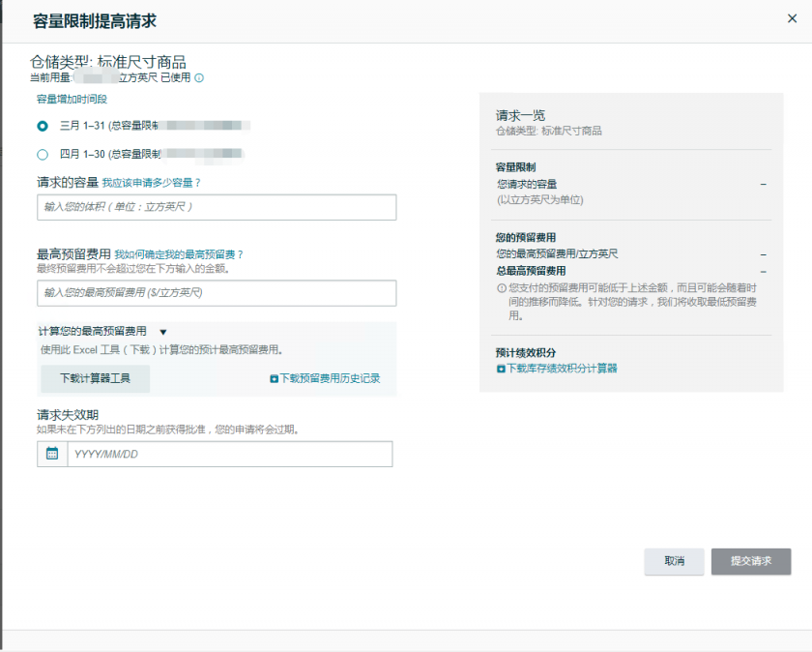Click the info icon beside 您支付的预留费用 note
Image resolution: width=812 pixels, height=652 pixels.
pos(502,288)
